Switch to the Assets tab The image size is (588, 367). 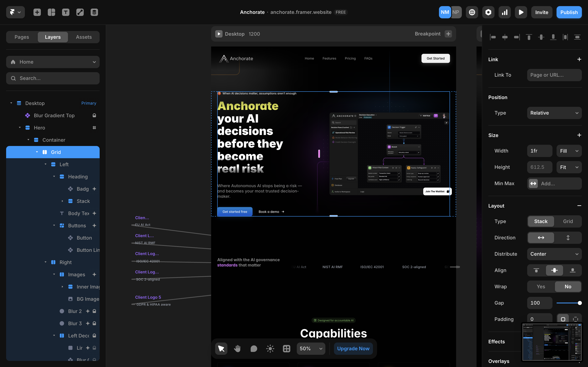[84, 37]
